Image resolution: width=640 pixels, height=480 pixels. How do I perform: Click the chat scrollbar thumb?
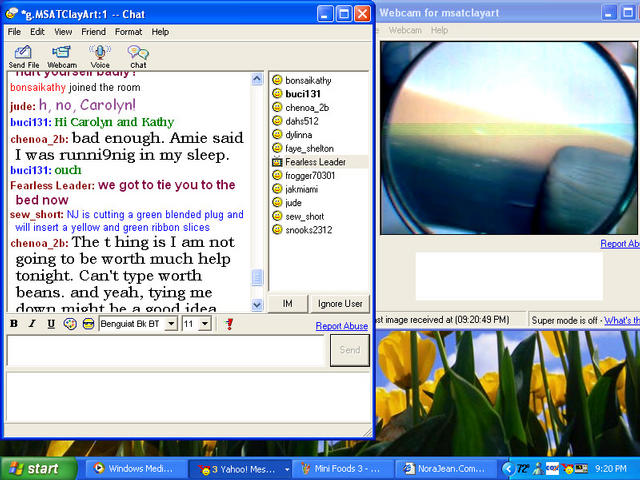pyautogui.click(x=257, y=278)
